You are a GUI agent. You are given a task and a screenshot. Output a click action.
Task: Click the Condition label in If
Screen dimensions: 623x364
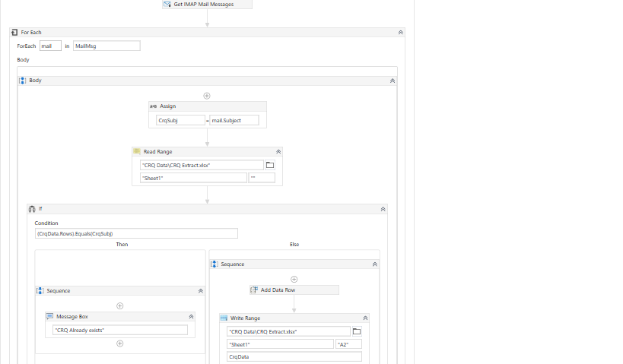46,223
